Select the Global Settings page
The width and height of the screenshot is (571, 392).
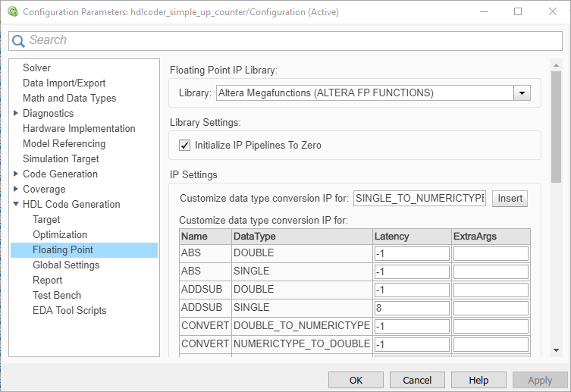click(66, 265)
